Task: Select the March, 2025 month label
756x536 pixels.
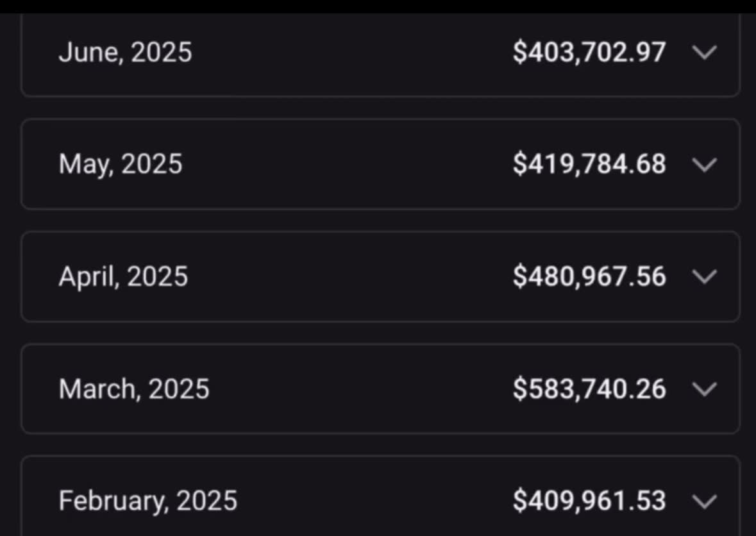Action: [134, 389]
